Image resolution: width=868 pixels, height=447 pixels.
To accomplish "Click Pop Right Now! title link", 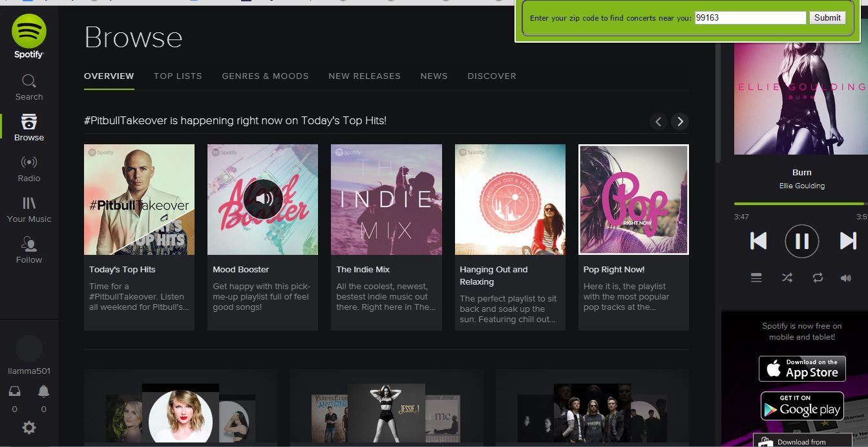I will 614,269.
